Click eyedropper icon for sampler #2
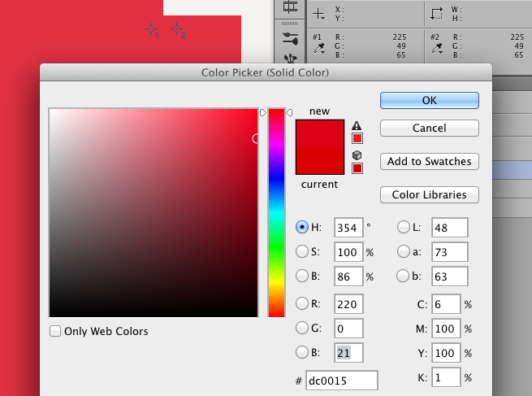 point(437,49)
